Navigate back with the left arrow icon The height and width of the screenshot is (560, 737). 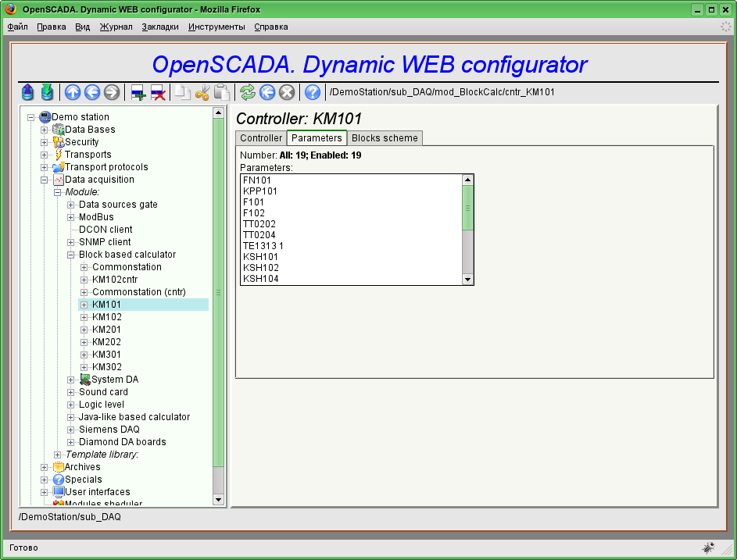coord(92,92)
